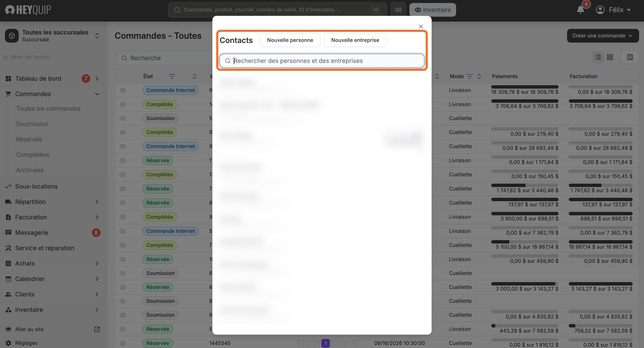The height and width of the screenshot is (348, 644).
Task: Close the Contacts dialog
Action: tap(421, 27)
